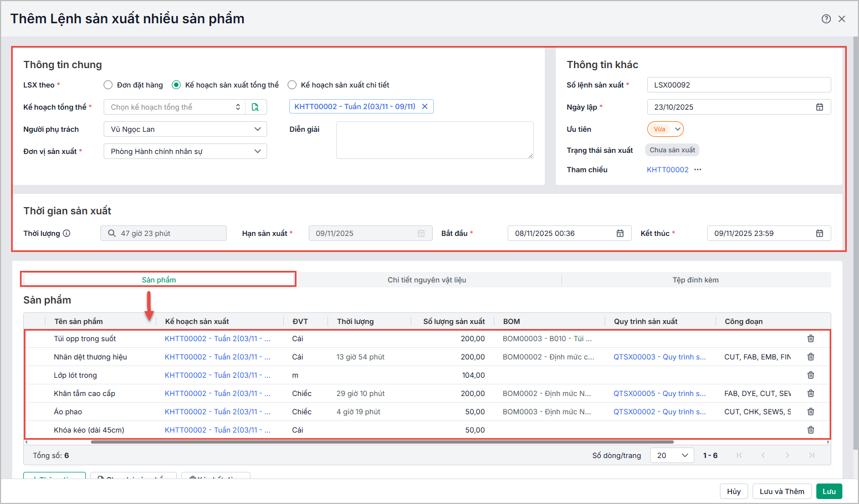This screenshot has height=504, width=859.
Task: Open the KHTT00002 reference link
Action: click(x=668, y=169)
